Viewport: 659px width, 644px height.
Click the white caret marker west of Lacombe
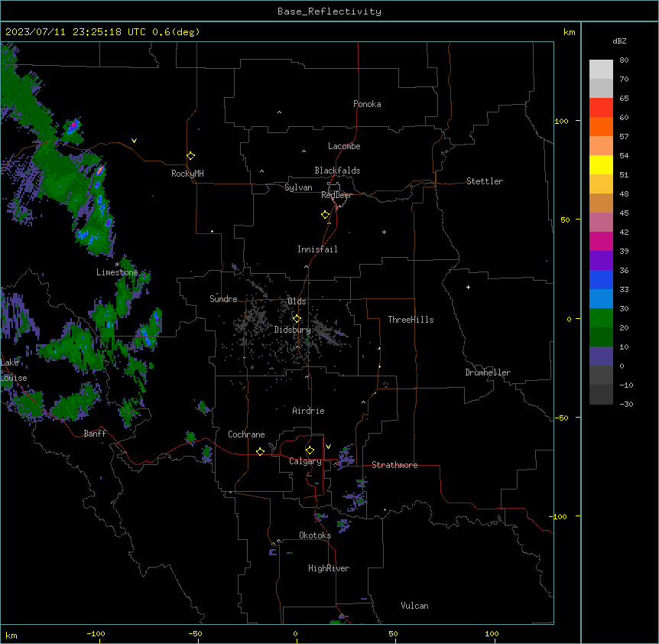click(x=304, y=151)
